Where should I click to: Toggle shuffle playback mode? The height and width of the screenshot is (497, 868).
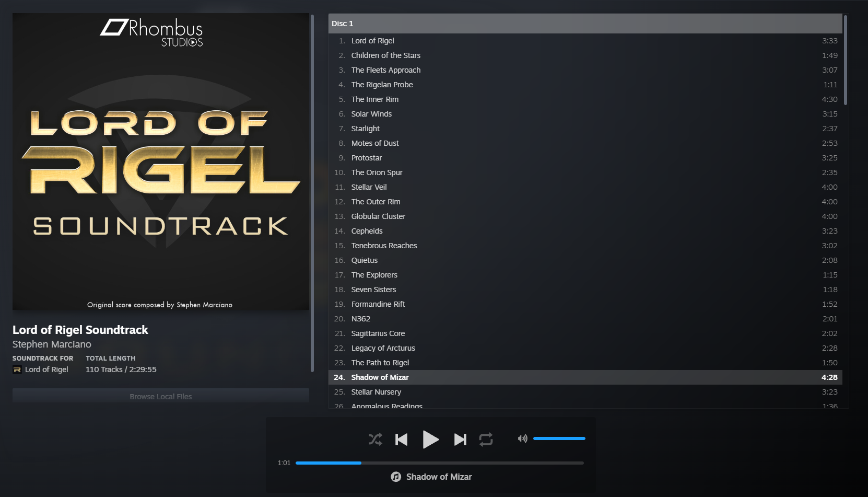coord(375,440)
